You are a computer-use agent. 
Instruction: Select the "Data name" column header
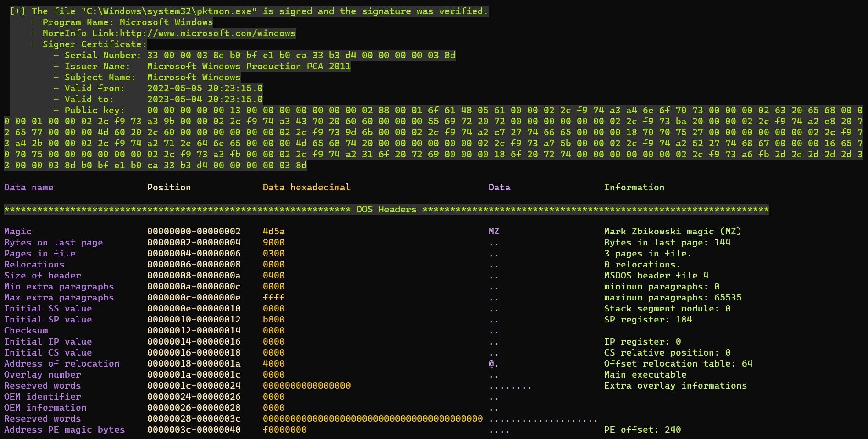[x=29, y=188]
